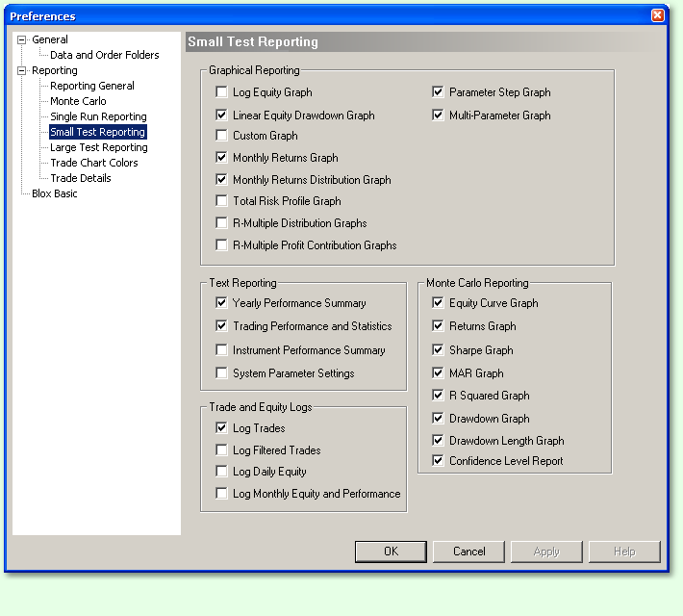The height and width of the screenshot is (616, 683).
Task: Enable Custom Graph option
Action: point(221,135)
